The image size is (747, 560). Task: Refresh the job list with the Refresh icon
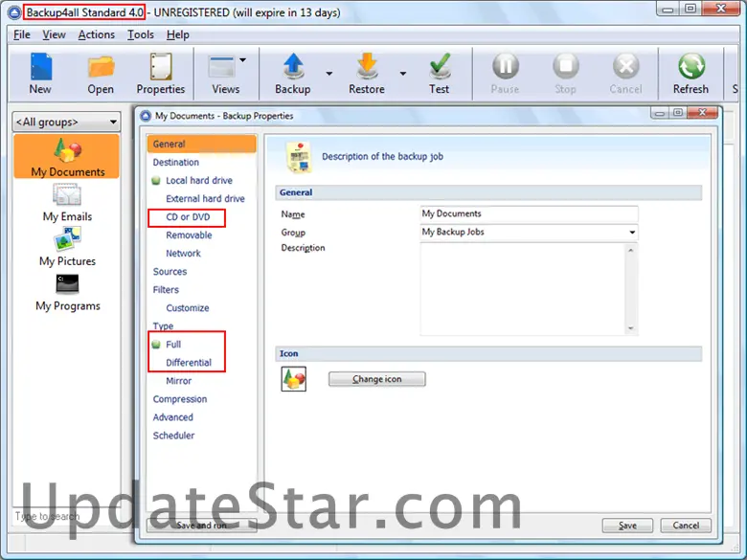(690, 66)
